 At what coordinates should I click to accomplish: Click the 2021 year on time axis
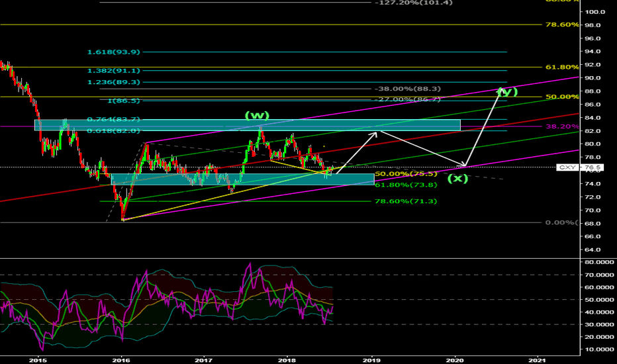coord(537,360)
